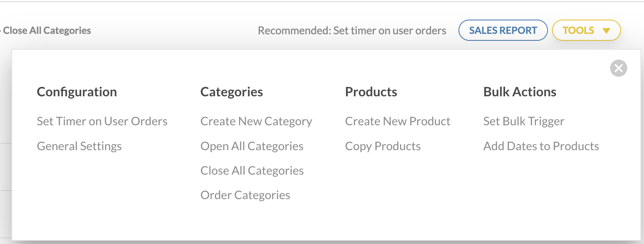The image size is (644, 244).
Task: Open the Sales Report
Action: pyautogui.click(x=503, y=30)
